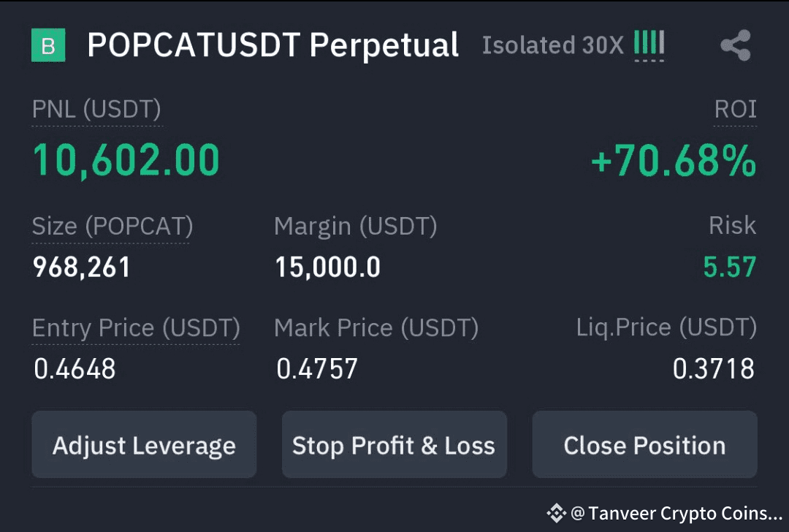Click the +70.68% ROI figure
Image resolution: width=789 pixels, height=532 pixels.
pos(674,161)
